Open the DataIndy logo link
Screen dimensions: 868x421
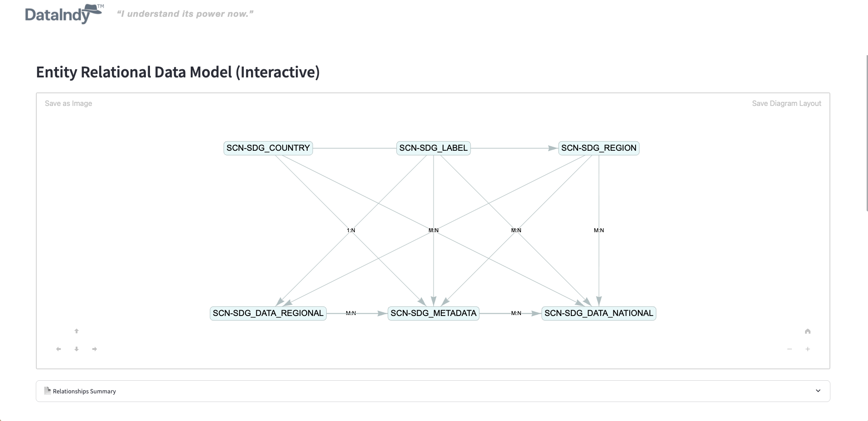click(x=63, y=14)
